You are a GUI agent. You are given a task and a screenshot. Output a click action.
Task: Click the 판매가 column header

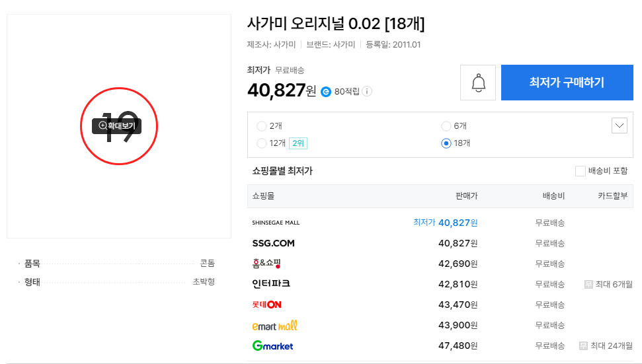(x=467, y=196)
